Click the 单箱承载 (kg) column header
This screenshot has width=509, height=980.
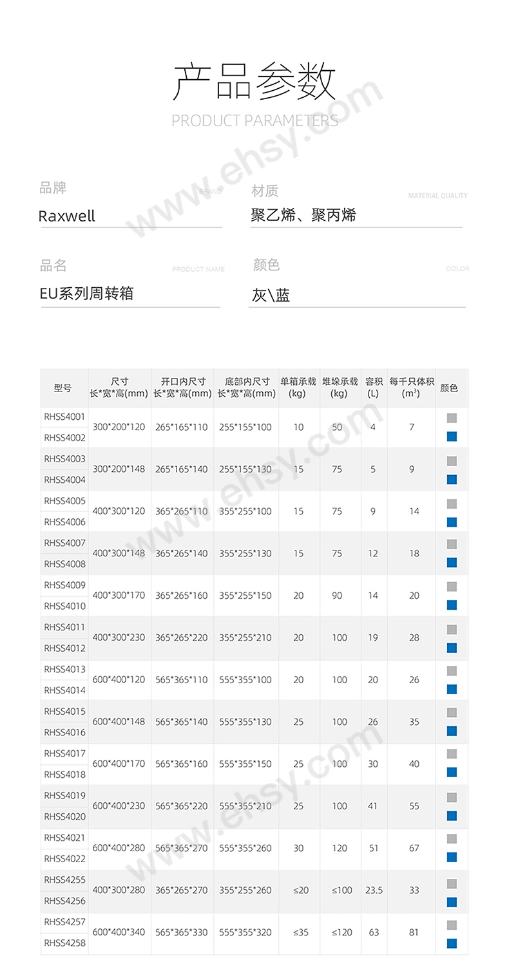298,388
